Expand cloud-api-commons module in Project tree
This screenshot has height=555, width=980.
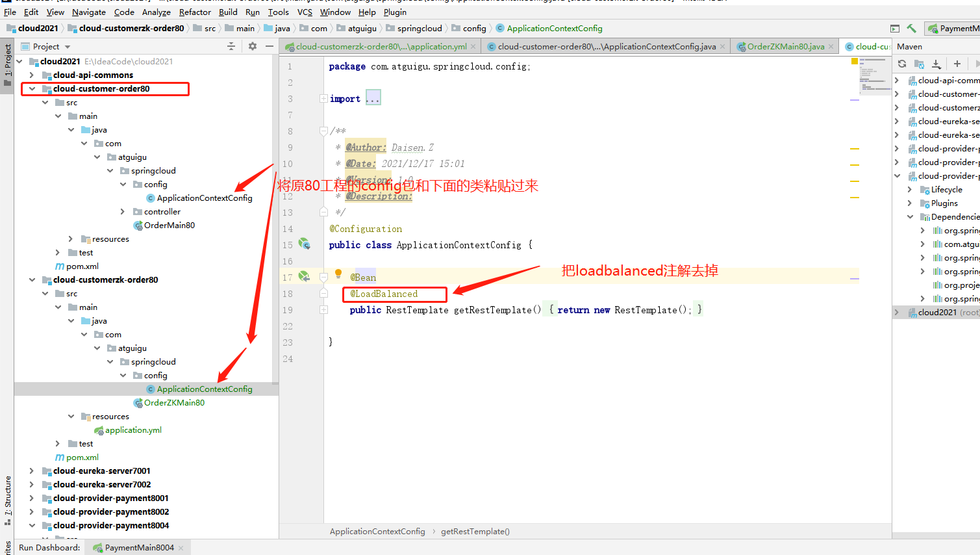(32, 75)
